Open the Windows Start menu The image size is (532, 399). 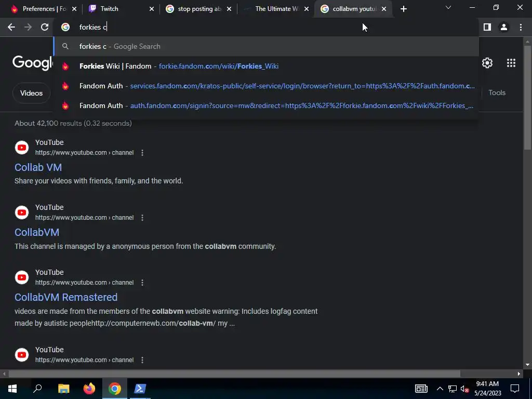pos(12,389)
